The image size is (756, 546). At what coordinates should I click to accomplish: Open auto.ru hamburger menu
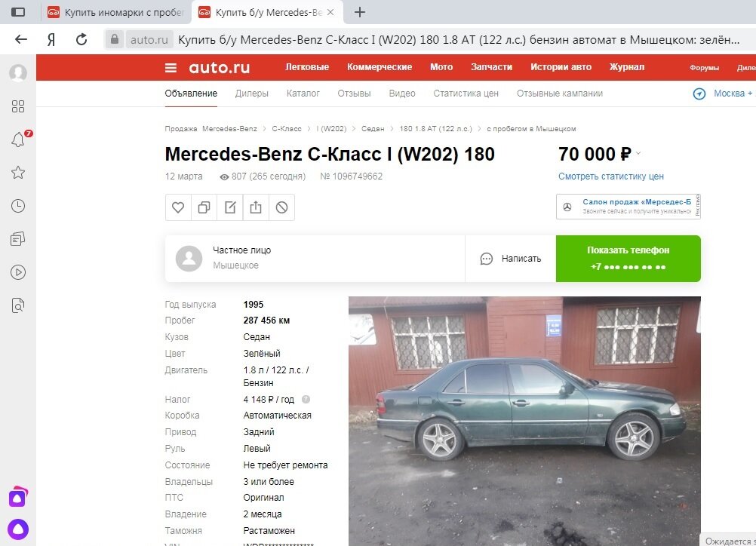click(x=171, y=68)
